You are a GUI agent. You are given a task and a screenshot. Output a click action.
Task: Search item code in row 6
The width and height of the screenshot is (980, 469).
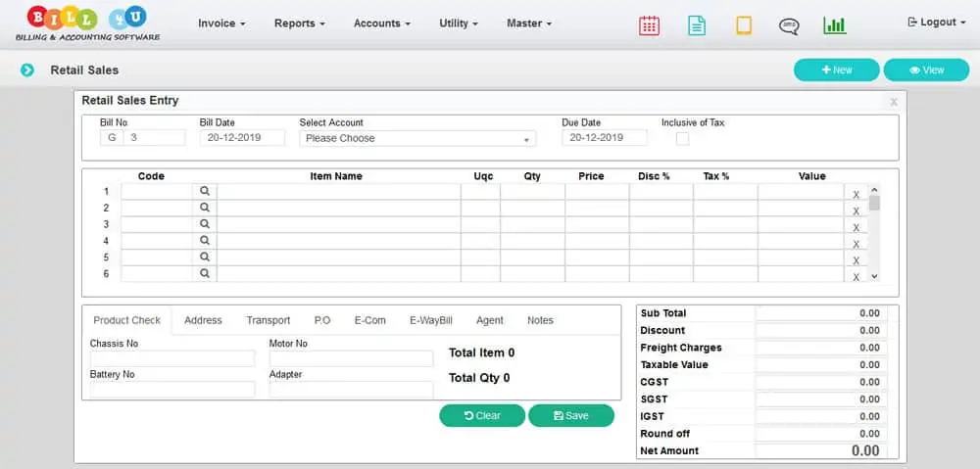[205, 273]
